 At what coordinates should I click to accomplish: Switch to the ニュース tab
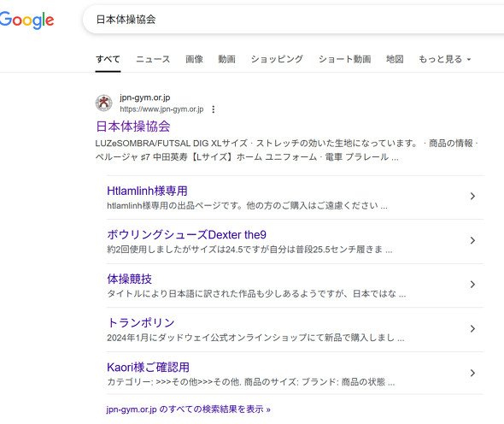point(153,59)
